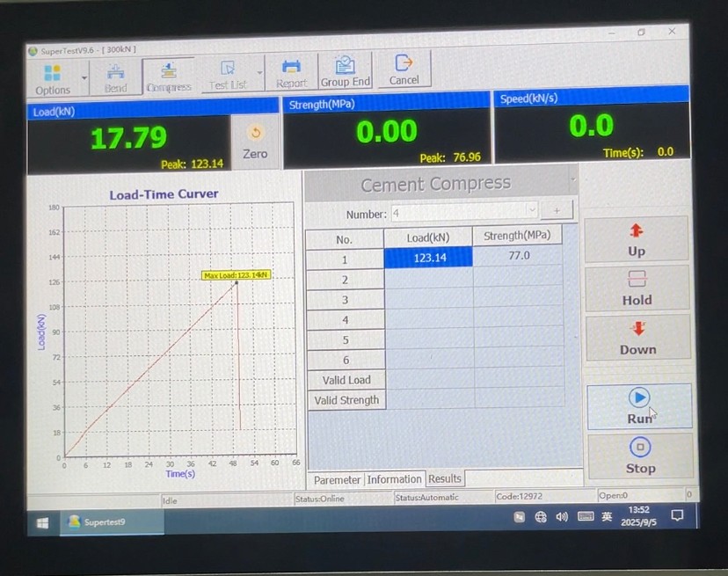The image size is (728, 576).
Task: Click the Strength peak value 76.96
Action: tap(467, 157)
